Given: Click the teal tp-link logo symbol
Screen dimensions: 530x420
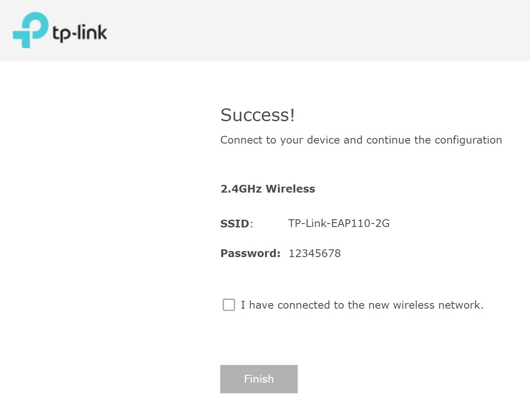Looking at the screenshot, I should (x=30, y=30).
